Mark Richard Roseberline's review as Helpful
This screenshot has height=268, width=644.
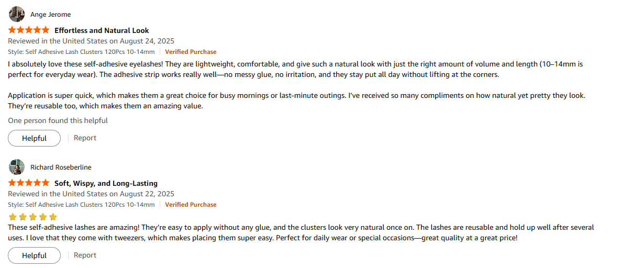tap(34, 255)
